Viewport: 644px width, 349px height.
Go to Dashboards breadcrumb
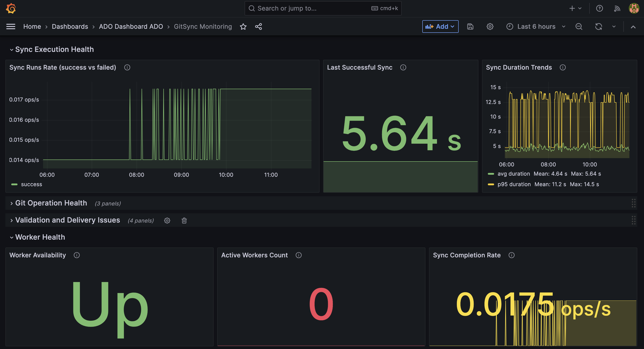click(x=70, y=27)
